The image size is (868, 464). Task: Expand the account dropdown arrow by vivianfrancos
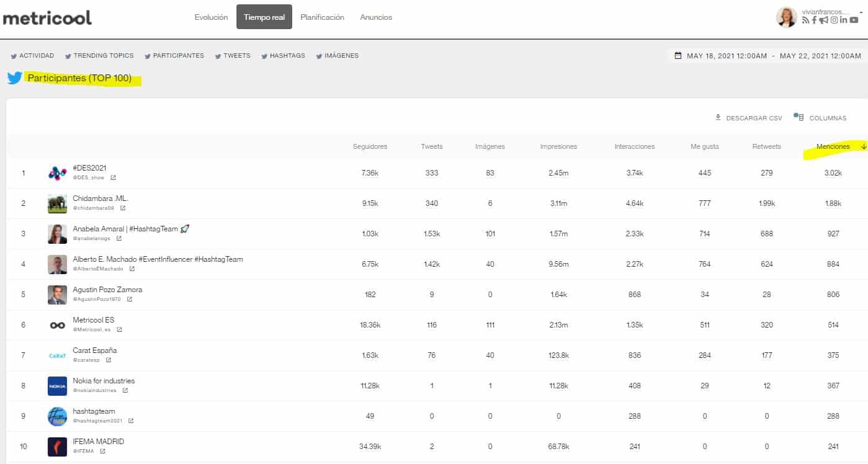pos(862,12)
